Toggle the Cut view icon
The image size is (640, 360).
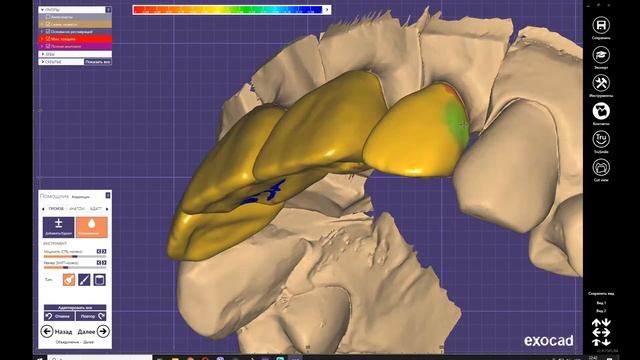click(601, 167)
